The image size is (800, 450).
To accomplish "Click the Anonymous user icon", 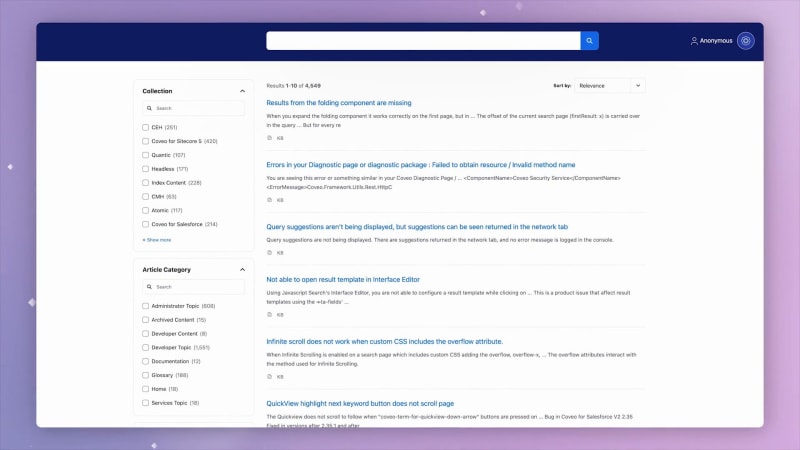I will click(x=694, y=41).
